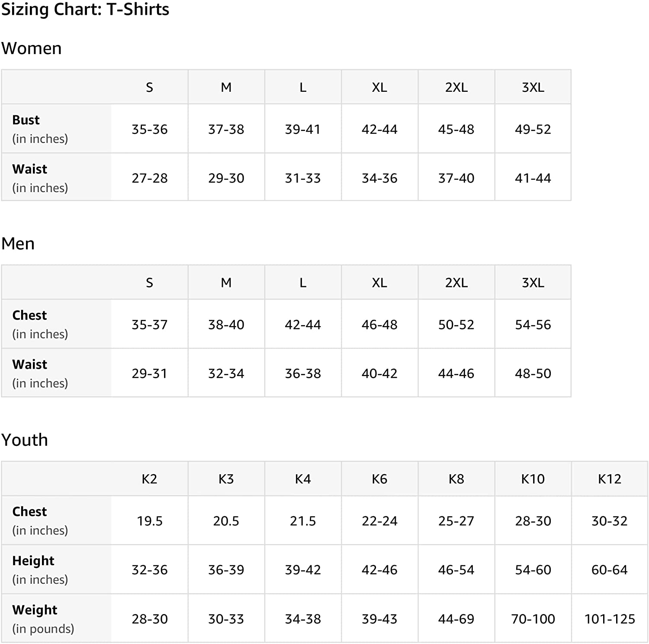Screen dimensions: 649x644
Task: Click the Youth section heading
Action: (25, 440)
